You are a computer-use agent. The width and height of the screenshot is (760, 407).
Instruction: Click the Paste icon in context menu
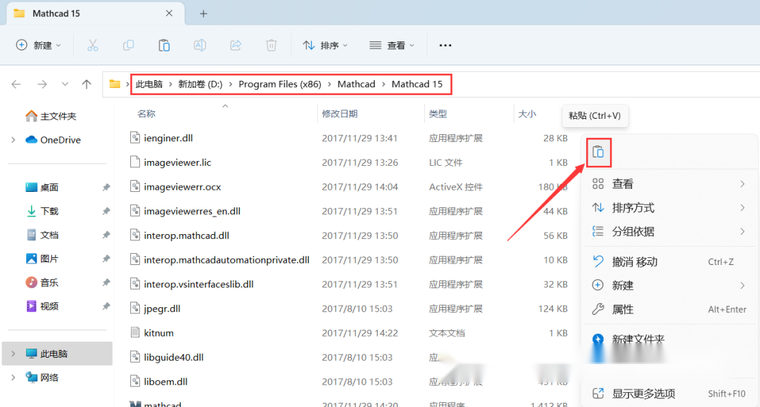[598, 152]
